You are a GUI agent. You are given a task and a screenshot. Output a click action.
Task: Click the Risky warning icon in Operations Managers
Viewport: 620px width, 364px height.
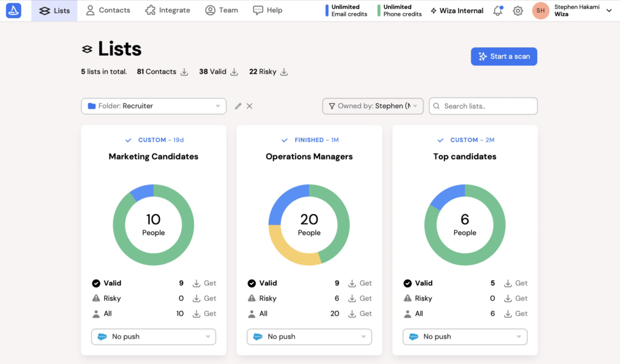[x=252, y=298]
